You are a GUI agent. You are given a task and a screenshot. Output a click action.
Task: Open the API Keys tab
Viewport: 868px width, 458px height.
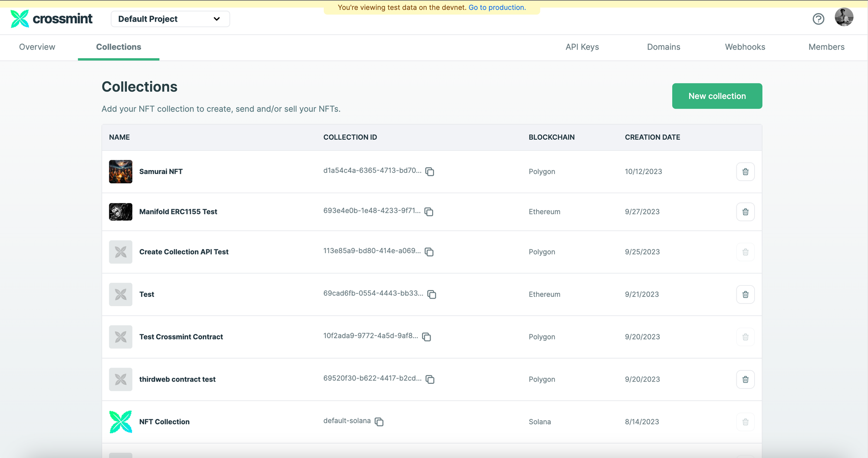pyautogui.click(x=582, y=47)
